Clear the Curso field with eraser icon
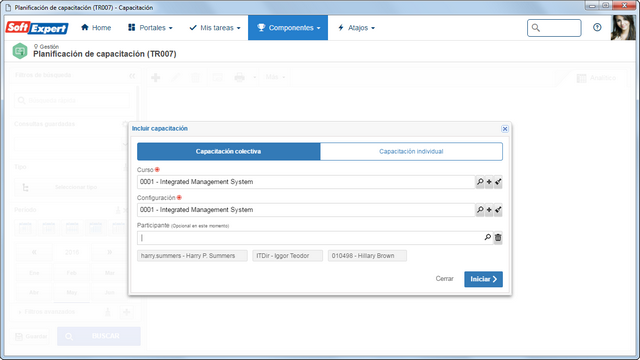Viewport: 640px width, 360px height. 498,182
